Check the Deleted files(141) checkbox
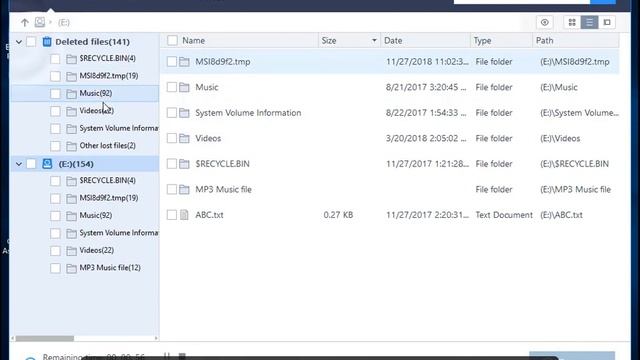Viewport: 640px width, 360px height. [x=31, y=42]
